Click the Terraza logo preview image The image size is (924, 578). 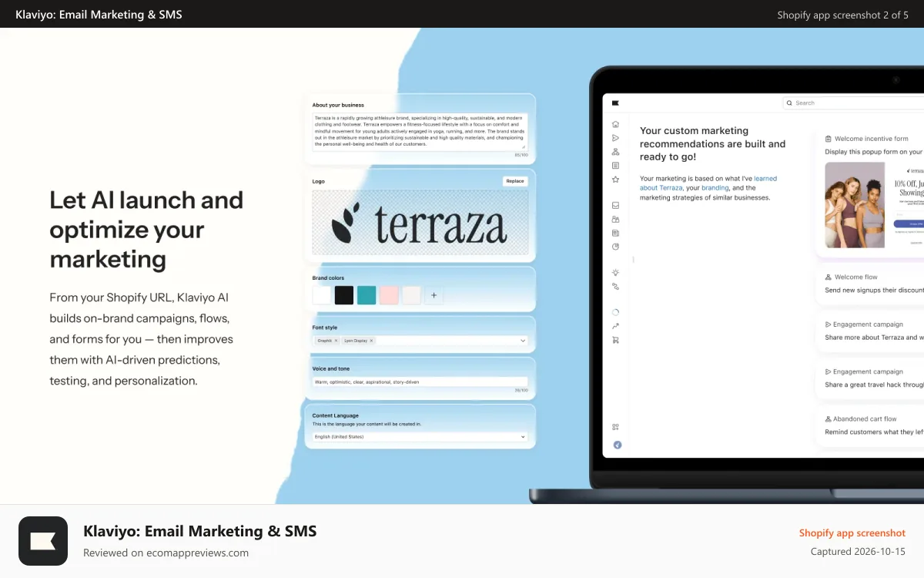(x=420, y=223)
